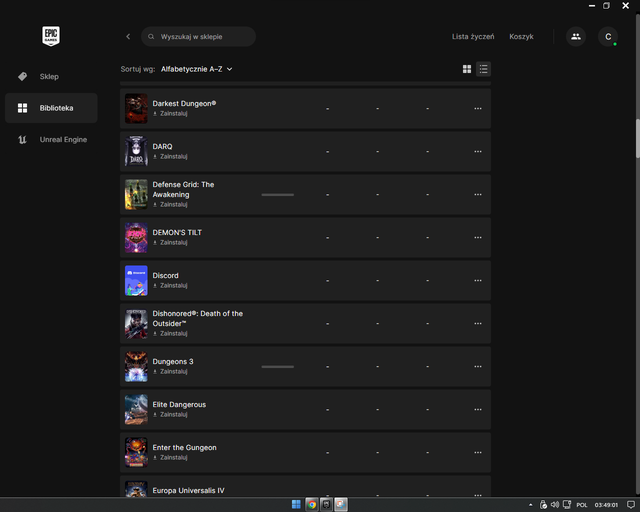Install Dishonored: Death of the Outsider
Viewport: 640px width, 512px height.
point(170,334)
